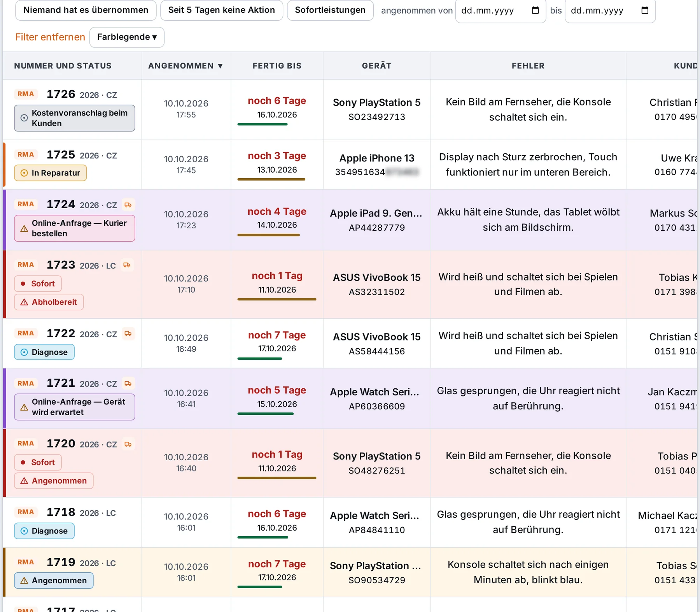Click status icon in 'In Reparatur' badge

(24, 173)
